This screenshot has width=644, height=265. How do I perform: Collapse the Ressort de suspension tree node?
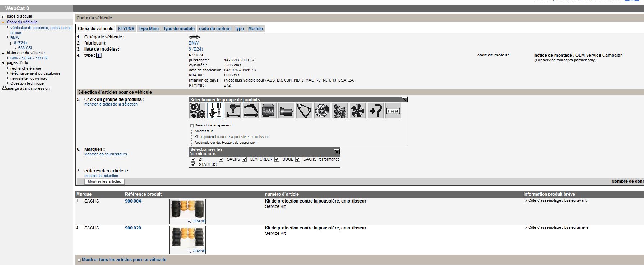coord(192,126)
